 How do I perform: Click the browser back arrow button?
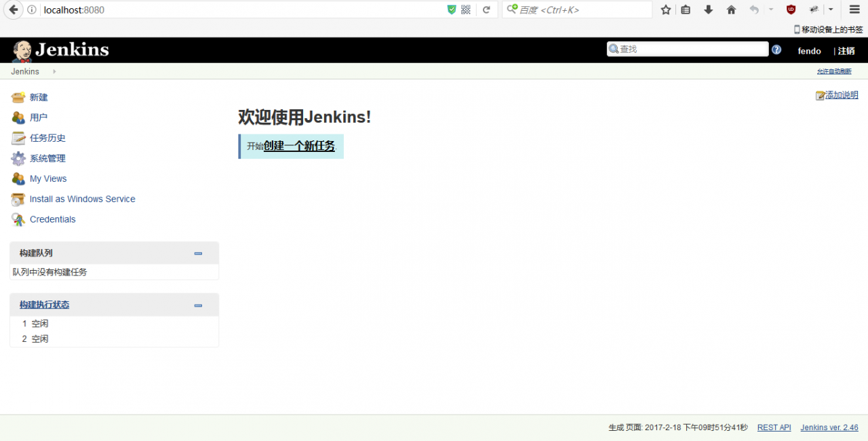coord(13,9)
